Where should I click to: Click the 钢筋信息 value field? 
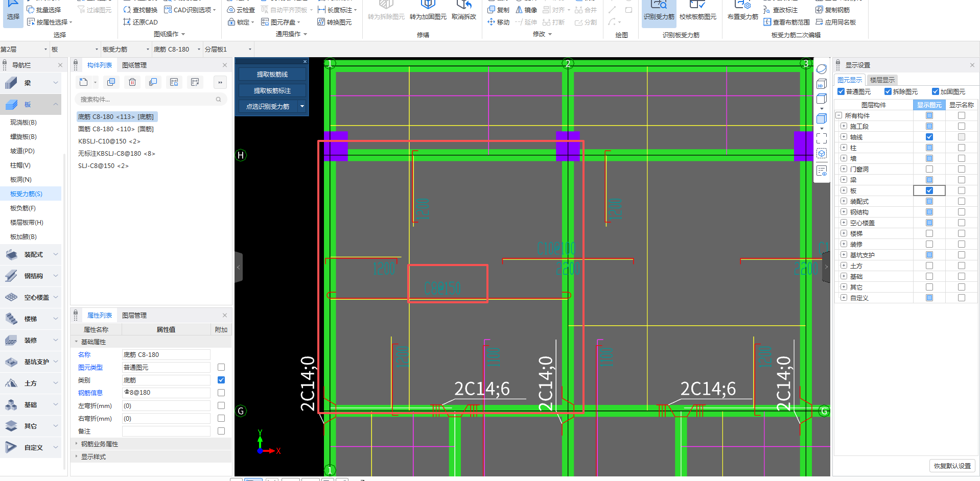(x=166, y=393)
